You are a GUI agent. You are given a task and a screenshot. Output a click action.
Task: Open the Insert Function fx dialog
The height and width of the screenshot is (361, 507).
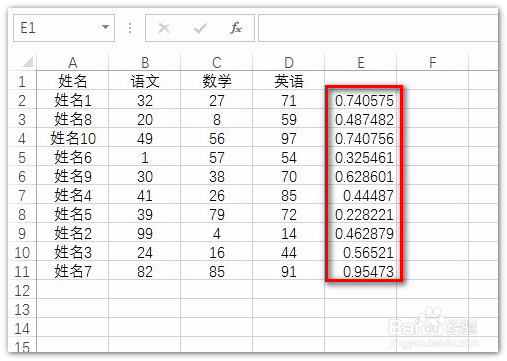(236, 28)
